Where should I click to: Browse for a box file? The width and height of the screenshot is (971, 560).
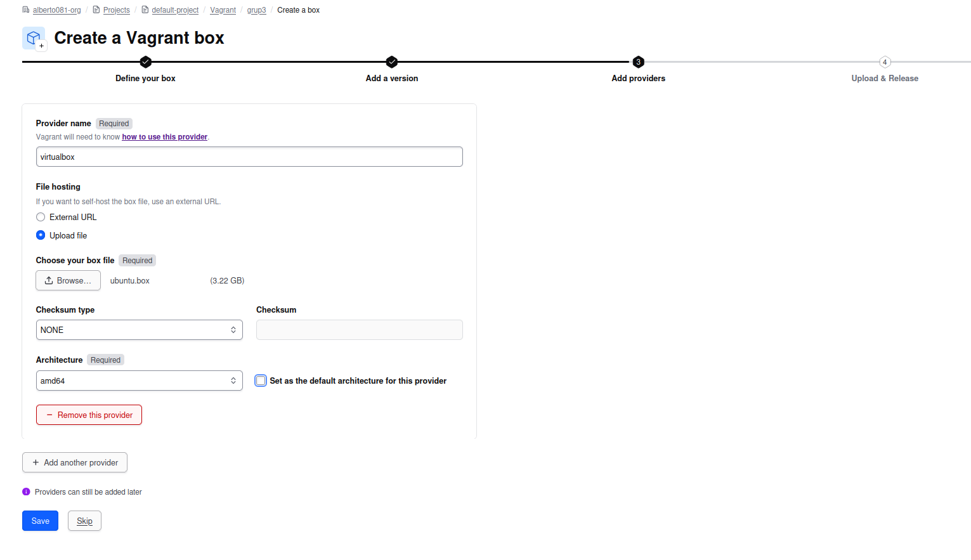[x=68, y=280]
